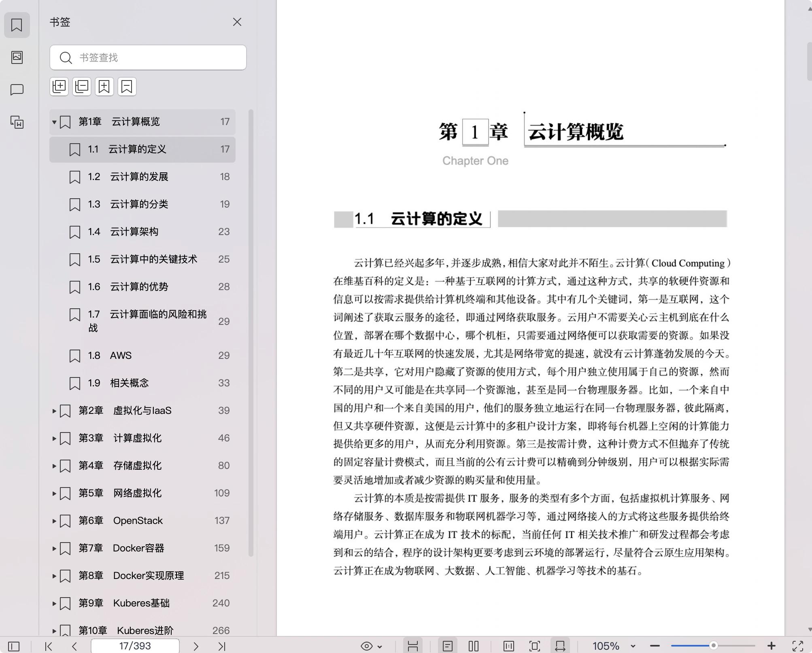812x653 pixels.
Task: Expand 第2章 虚拟化与IaaS
Action: [x=54, y=411]
